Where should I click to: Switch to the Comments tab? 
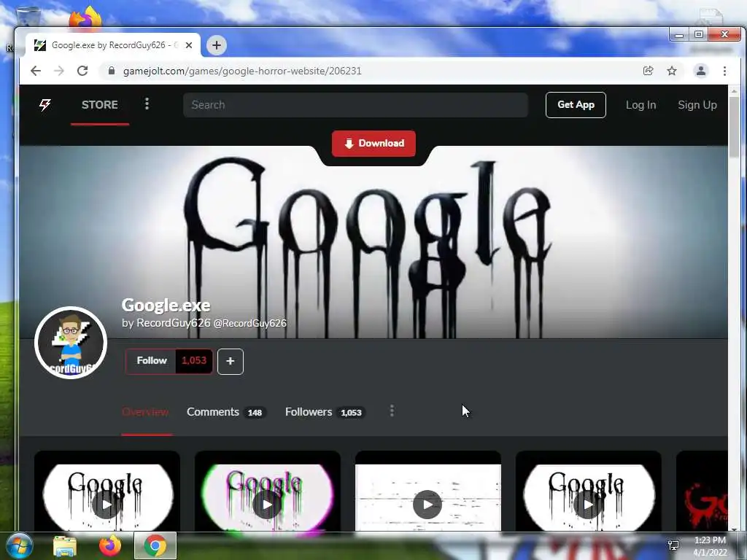(x=226, y=413)
